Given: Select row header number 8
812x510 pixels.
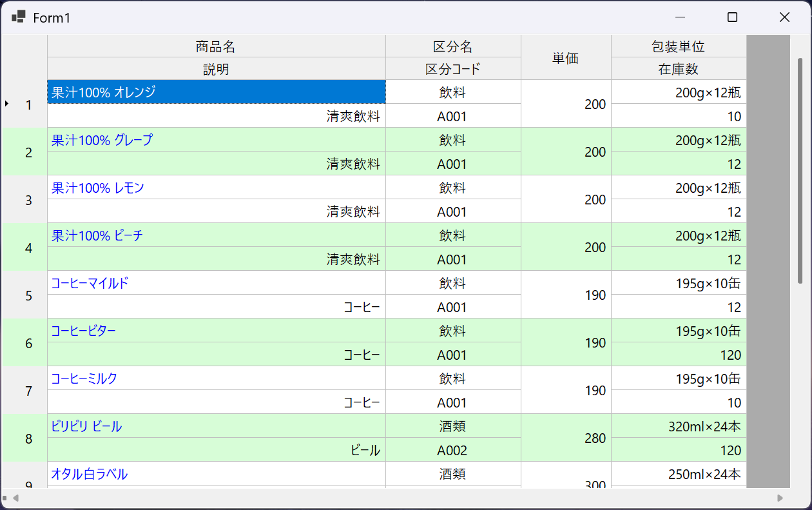Looking at the screenshot, I should click(x=24, y=438).
